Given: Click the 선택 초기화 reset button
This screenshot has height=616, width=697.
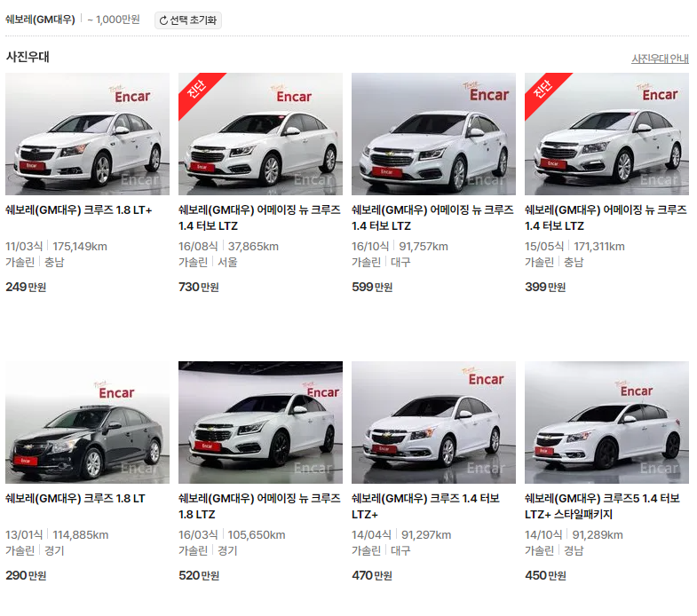Looking at the screenshot, I should pyautogui.click(x=188, y=20).
